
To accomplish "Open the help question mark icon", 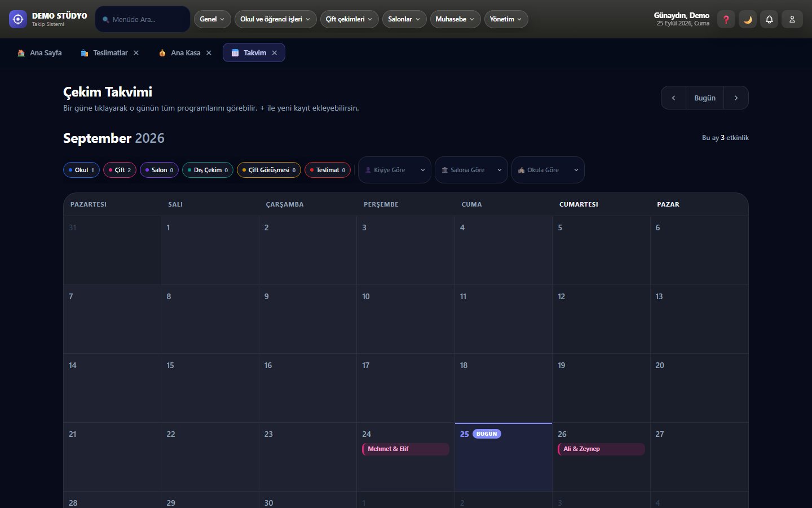I will [726, 19].
